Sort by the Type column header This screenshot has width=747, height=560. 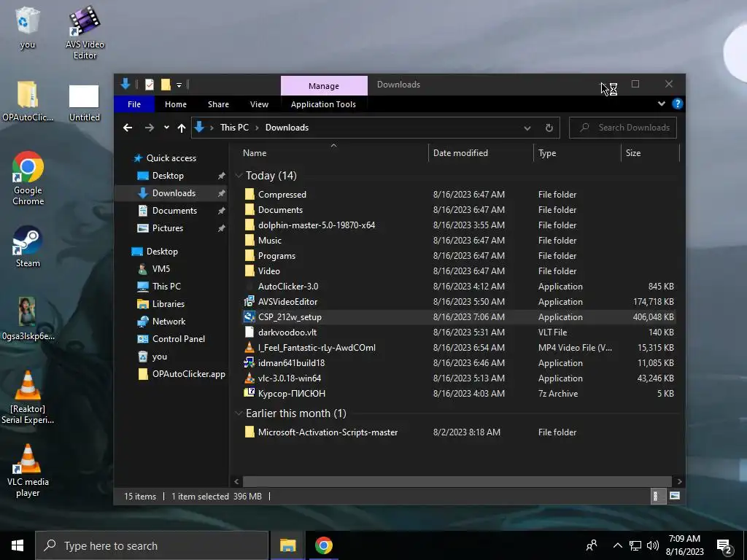point(577,153)
